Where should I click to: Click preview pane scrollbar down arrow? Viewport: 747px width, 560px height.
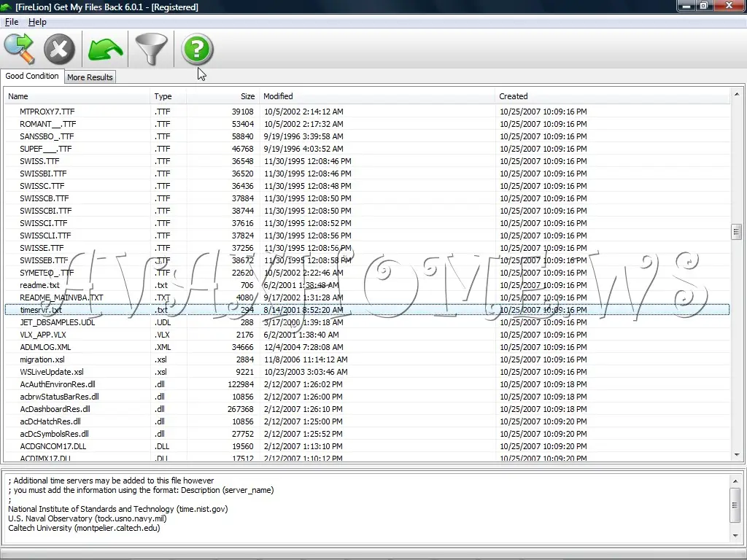pyautogui.click(x=735, y=536)
